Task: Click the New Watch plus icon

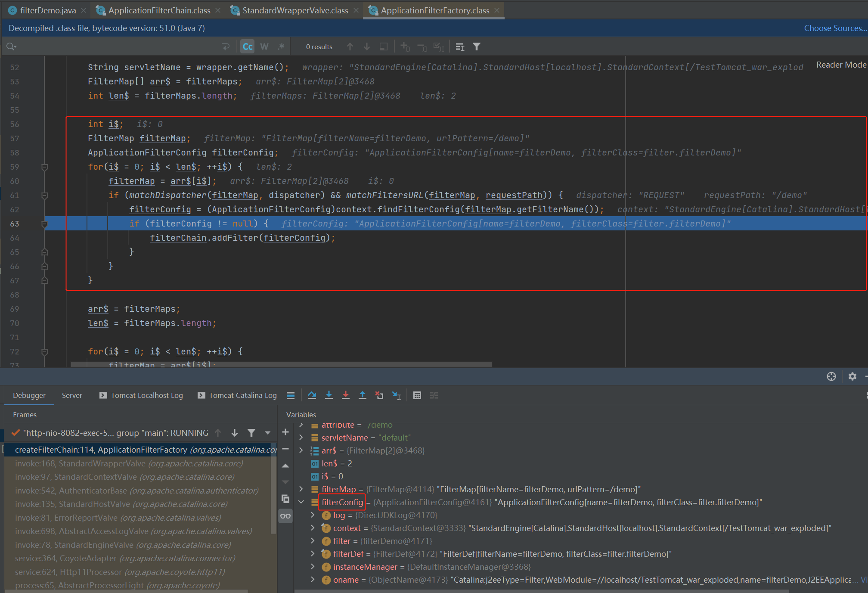Action: (x=285, y=432)
